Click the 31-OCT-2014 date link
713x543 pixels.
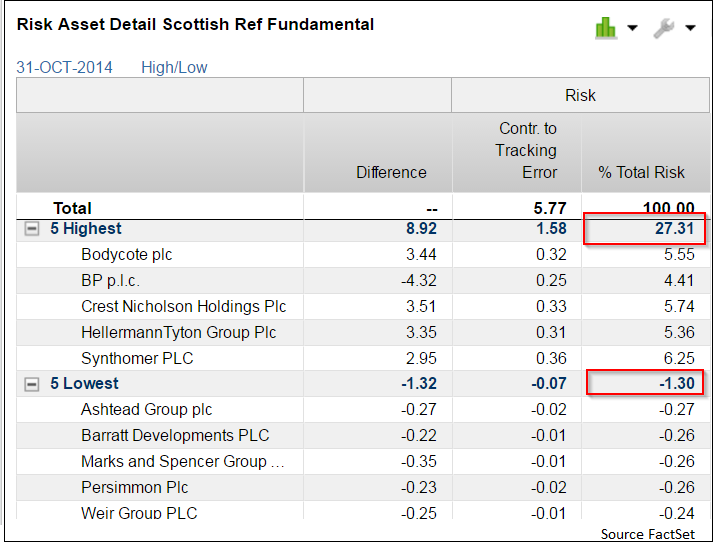click(64, 67)
